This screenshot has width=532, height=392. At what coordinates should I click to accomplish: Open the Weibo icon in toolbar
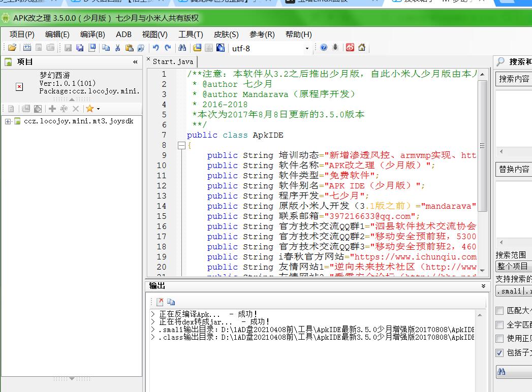click(350, 48)
